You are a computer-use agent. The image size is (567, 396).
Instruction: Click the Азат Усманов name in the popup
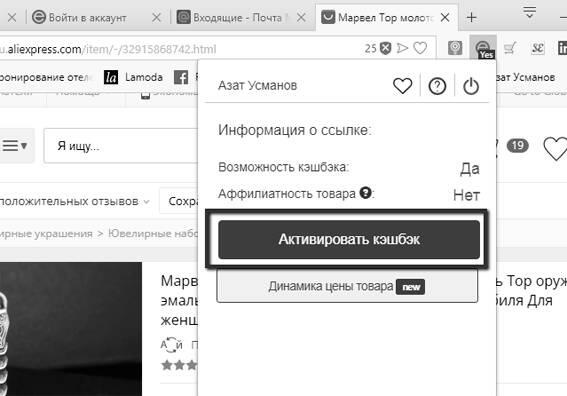point(257,85)
